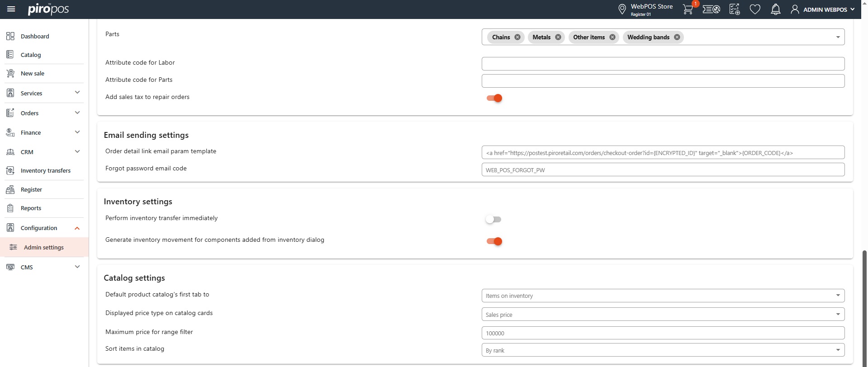The width and height of the screenshot is (868, 367).
Task: Click the Admin settings link
Action: tap(44, 248)
